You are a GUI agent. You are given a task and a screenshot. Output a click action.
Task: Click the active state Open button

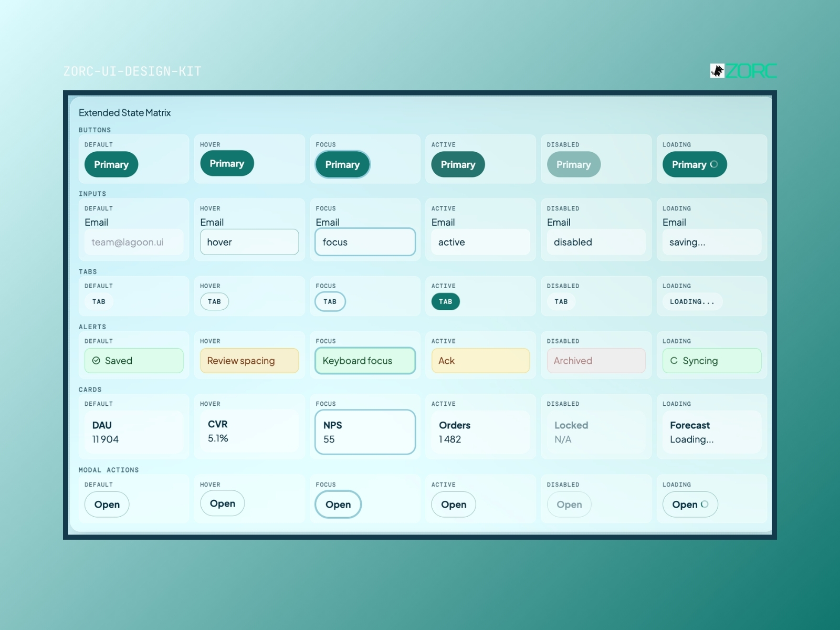(x=454, y=505)
